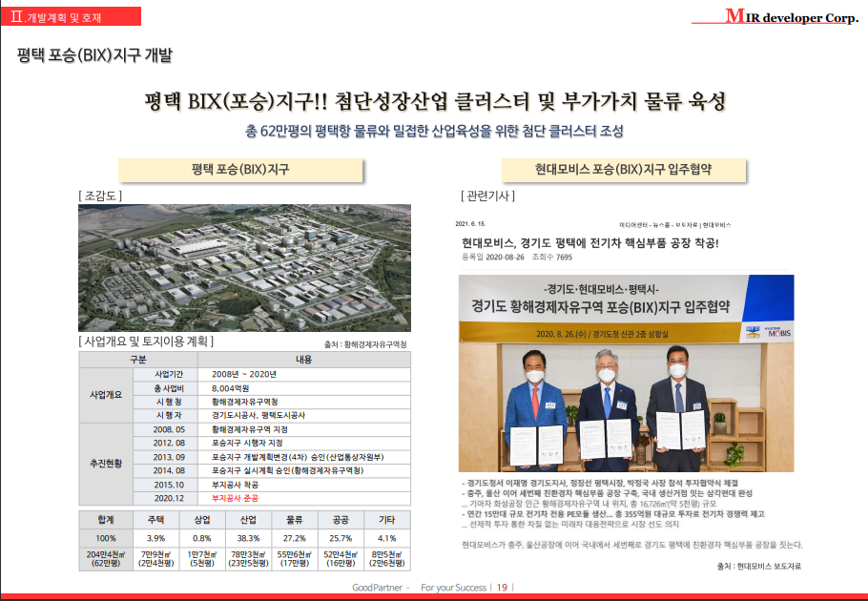
Task: Click the bullet line starting '연간 15만대 규모'
Action: (612, 514)
